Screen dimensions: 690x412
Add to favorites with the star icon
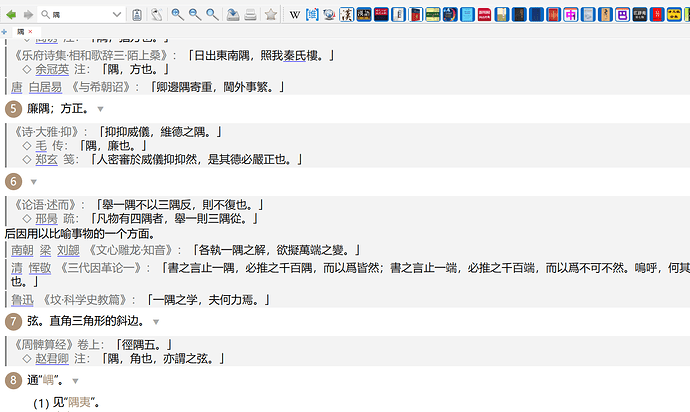point(271,15)
